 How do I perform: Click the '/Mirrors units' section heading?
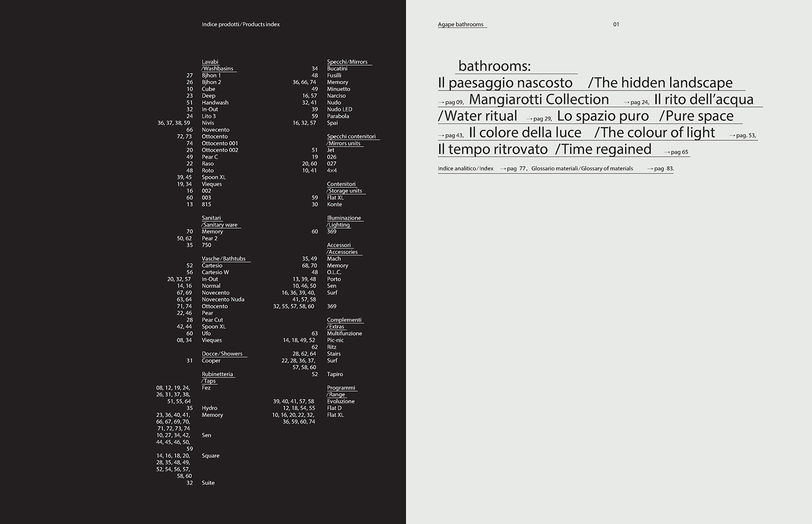tap(344, 143)
